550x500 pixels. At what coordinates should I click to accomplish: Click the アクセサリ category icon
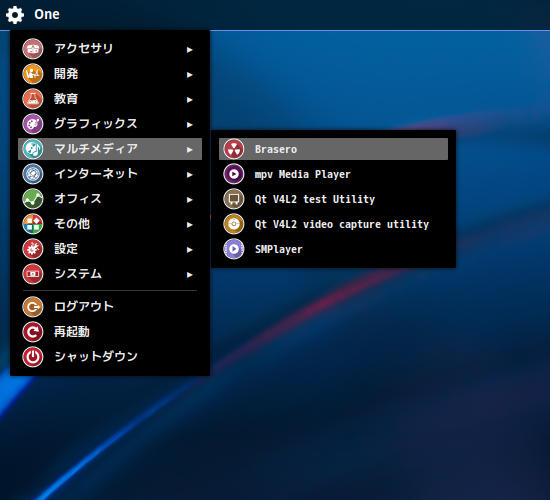coord(33,49)
